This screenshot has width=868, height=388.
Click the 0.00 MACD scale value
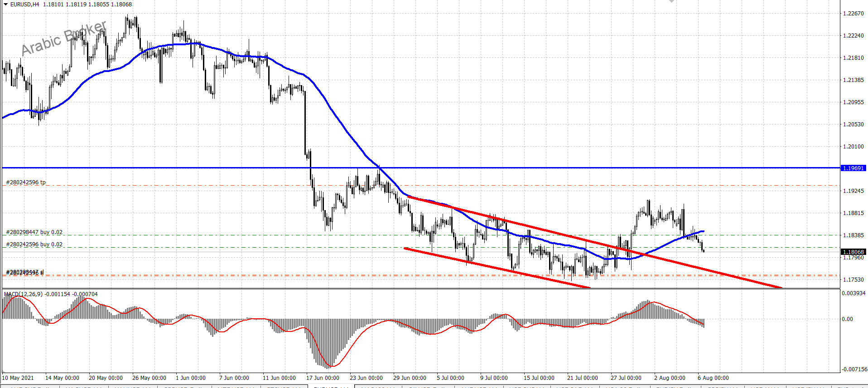click(x=847, y=319)
